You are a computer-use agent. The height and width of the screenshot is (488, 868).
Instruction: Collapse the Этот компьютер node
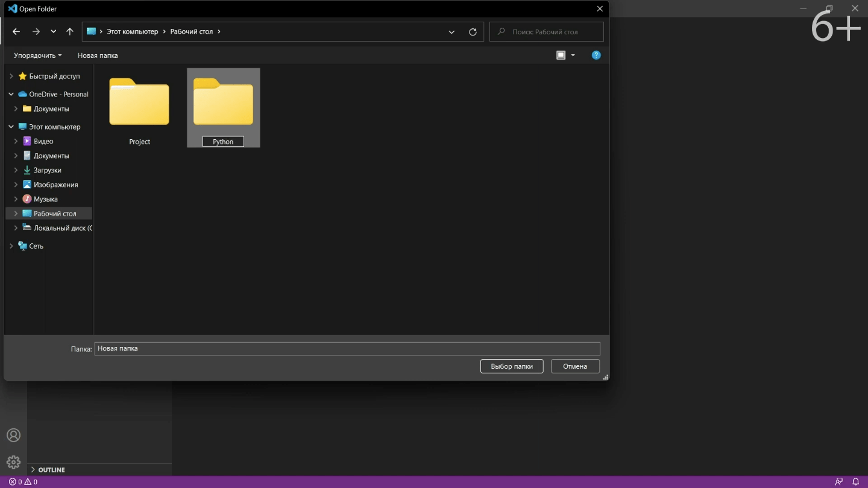point(11,127)
